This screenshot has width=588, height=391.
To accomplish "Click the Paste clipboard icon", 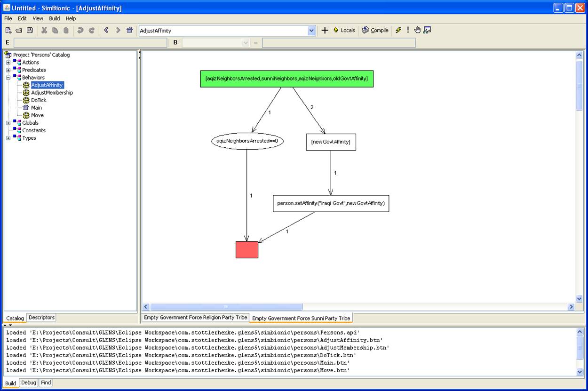I will point(66,30).
